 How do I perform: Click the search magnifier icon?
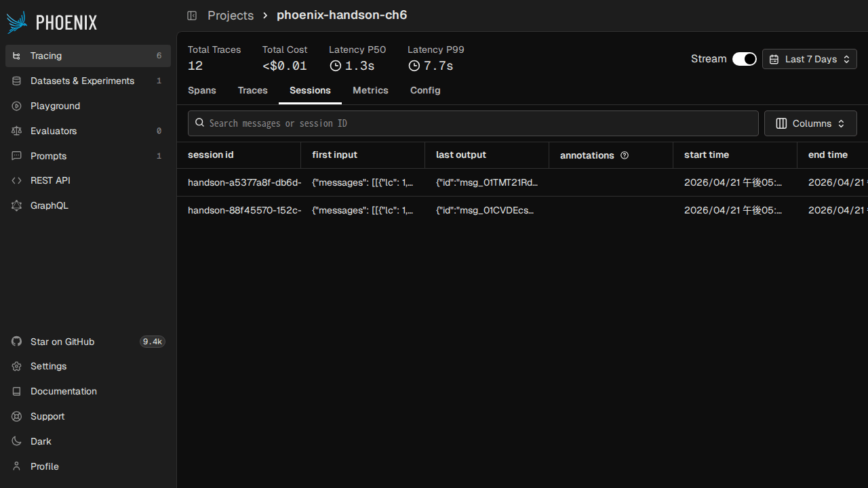point(199,123)
